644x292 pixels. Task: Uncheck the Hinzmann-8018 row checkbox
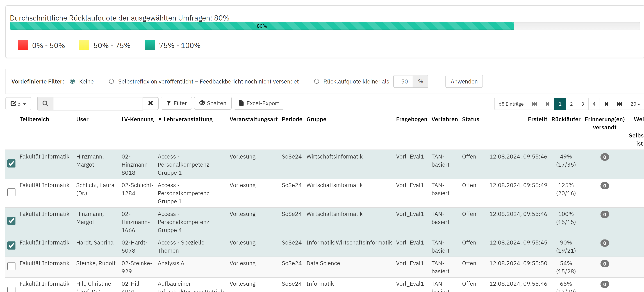(12, 164)
